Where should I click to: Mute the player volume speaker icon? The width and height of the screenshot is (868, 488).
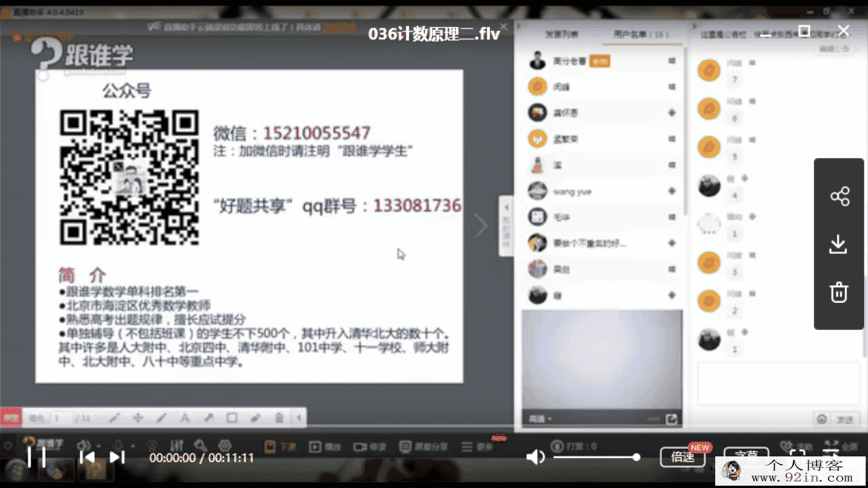(x=535, y=457)
